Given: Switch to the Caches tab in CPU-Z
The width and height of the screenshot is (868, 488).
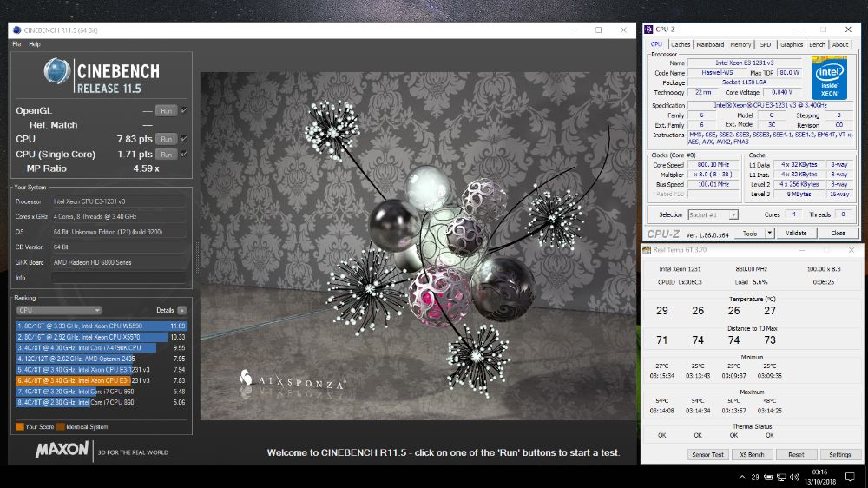Looking at the screenshot, I should coord(681,44).
